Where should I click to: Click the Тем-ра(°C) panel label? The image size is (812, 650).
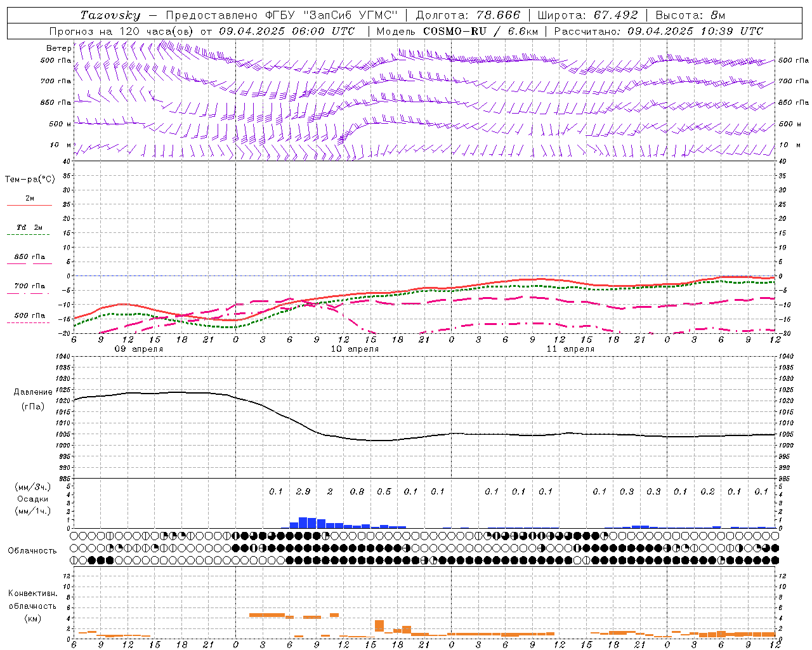[30, 180]
